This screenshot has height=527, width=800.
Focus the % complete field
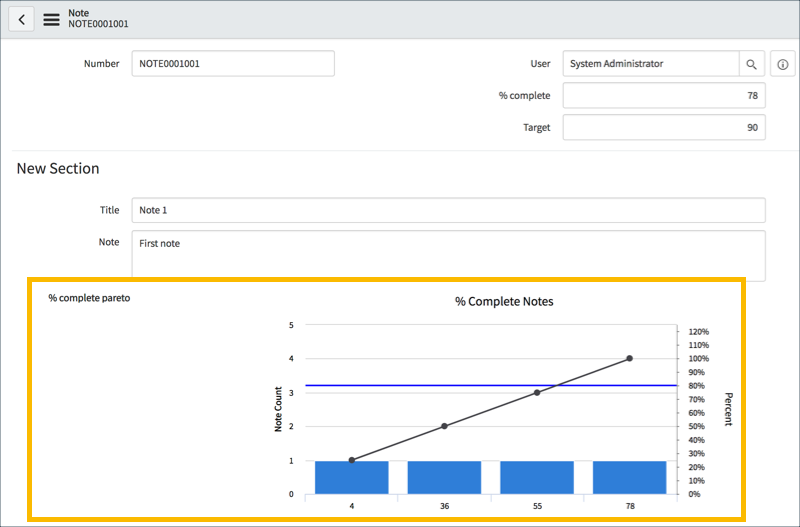(664, 95)
